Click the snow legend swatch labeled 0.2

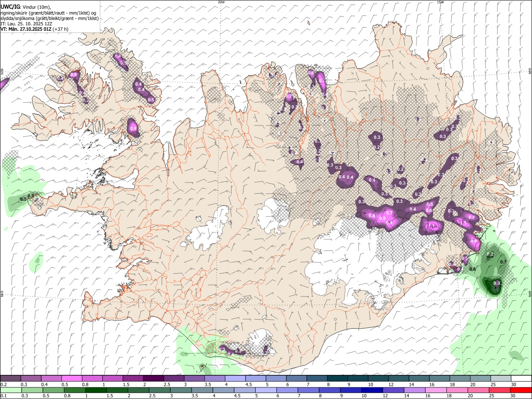click(10, 379)
